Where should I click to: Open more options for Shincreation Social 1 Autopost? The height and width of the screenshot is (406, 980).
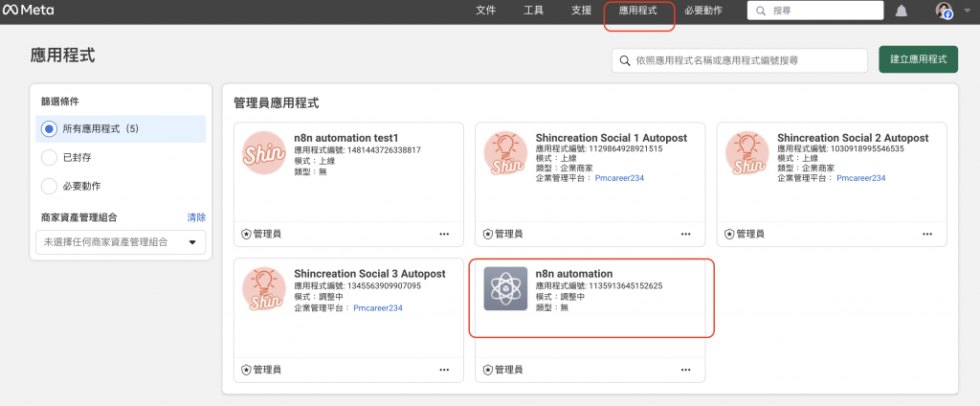(685, 234)
